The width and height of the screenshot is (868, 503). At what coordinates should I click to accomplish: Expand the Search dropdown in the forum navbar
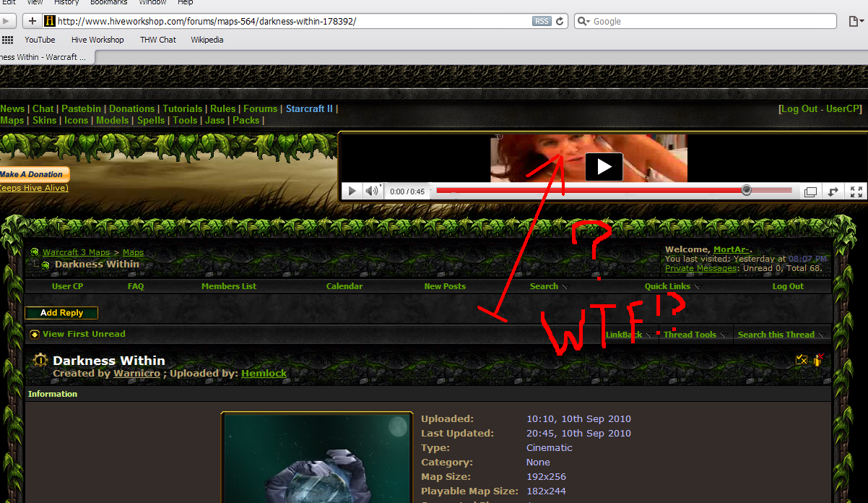[x=548, y=286]
